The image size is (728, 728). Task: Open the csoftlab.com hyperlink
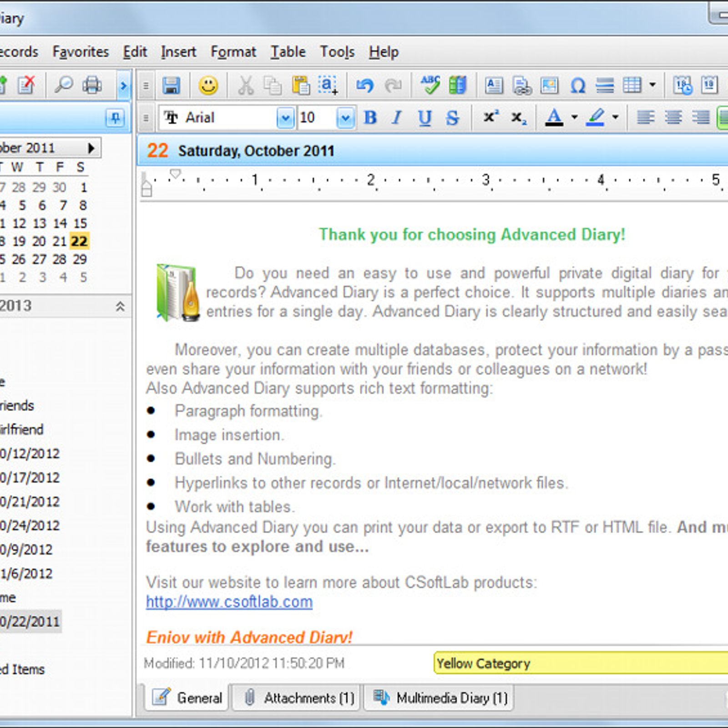(229, 602)
